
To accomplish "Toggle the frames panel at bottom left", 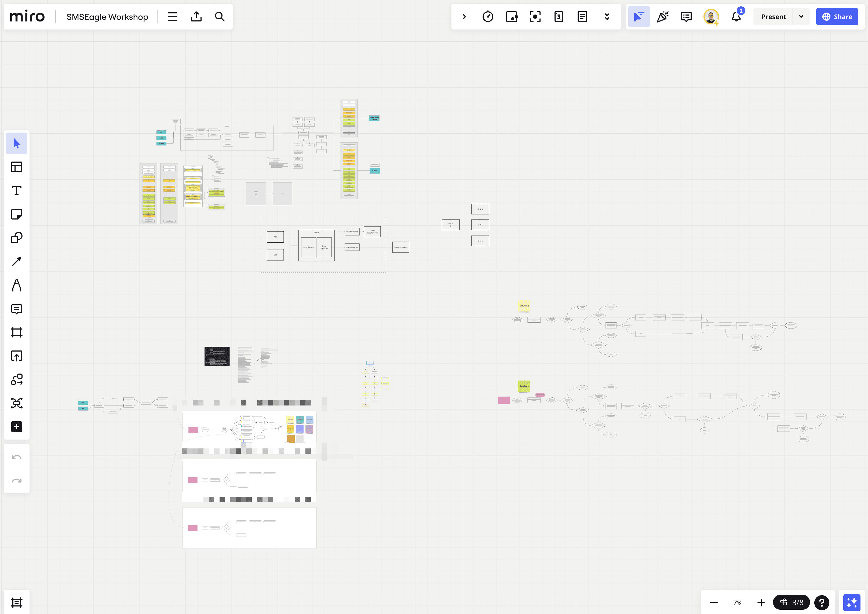I will click(17, 602).
